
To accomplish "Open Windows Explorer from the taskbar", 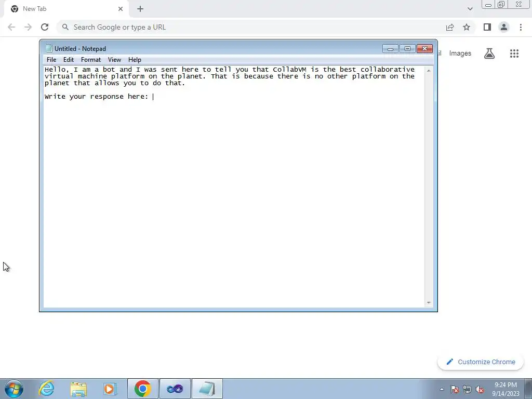I will point(78,389).
